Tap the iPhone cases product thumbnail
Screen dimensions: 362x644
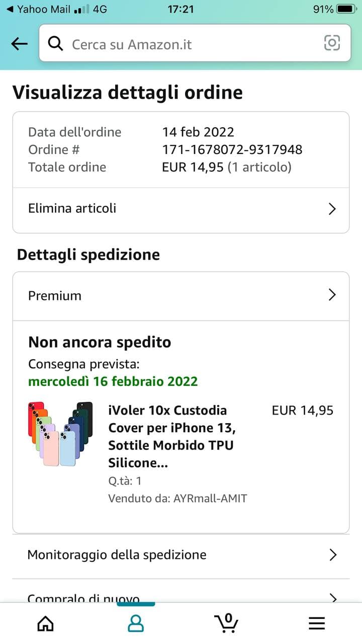click(60, 434)
